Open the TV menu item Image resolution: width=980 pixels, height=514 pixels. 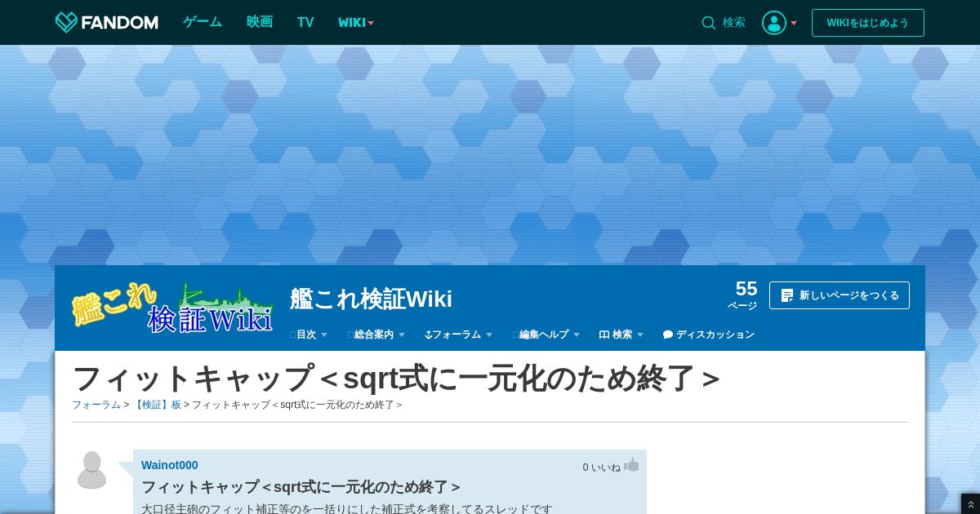[305, 22]
